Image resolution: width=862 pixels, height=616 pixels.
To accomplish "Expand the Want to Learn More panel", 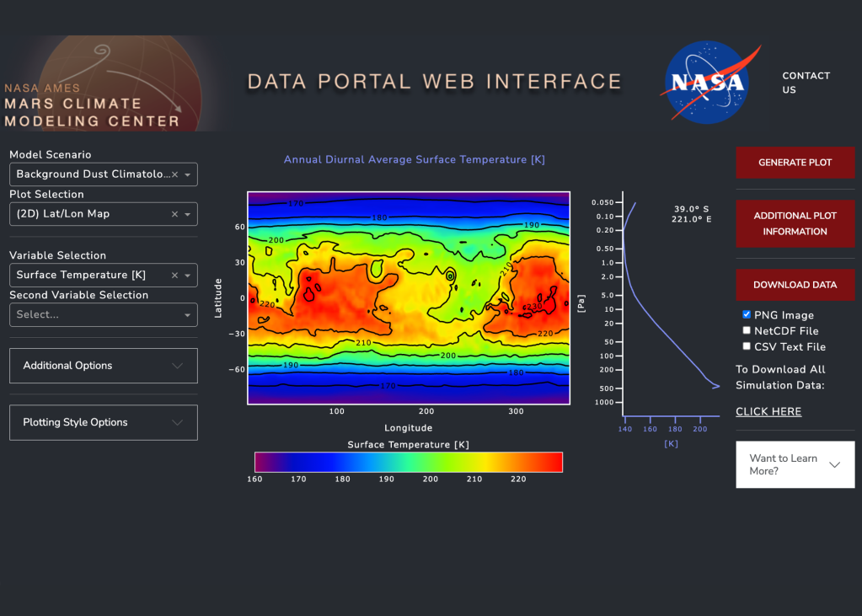I will point(795,464).
